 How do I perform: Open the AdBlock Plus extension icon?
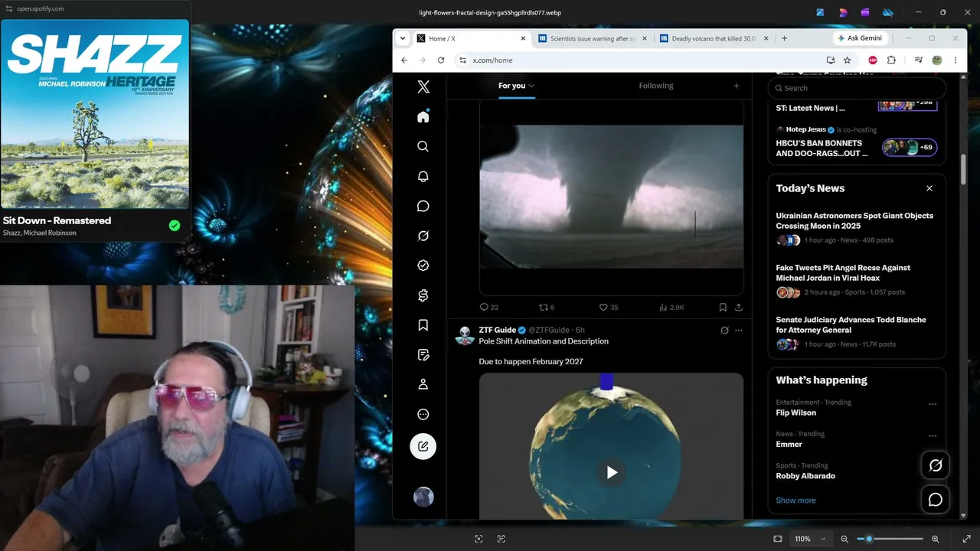pos(872,60)
